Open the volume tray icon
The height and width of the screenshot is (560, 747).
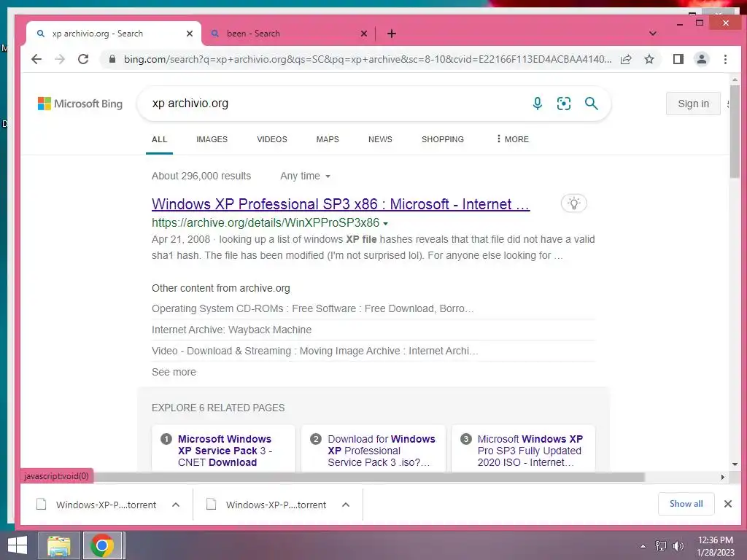678,546
